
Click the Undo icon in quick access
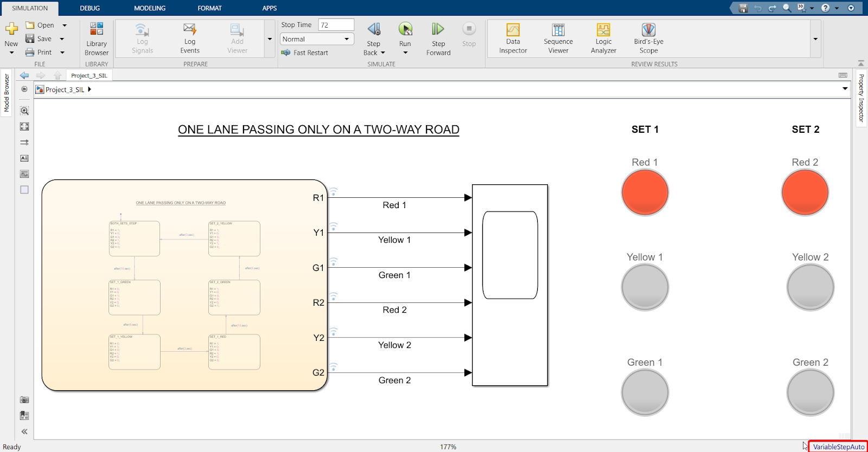758,8
